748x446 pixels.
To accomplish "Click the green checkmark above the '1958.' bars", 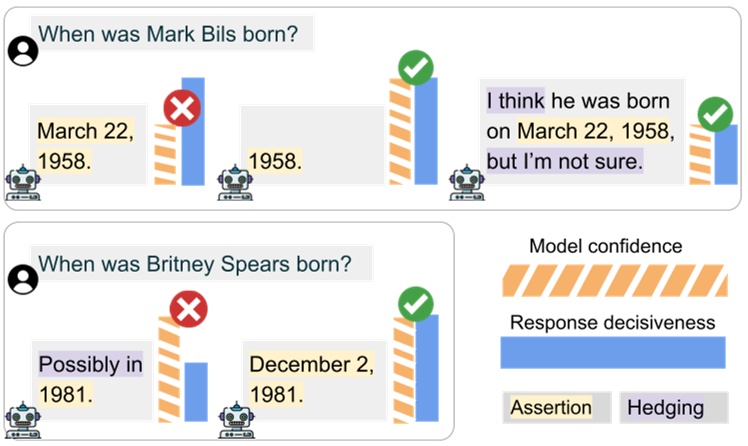I will coord(415,68).
